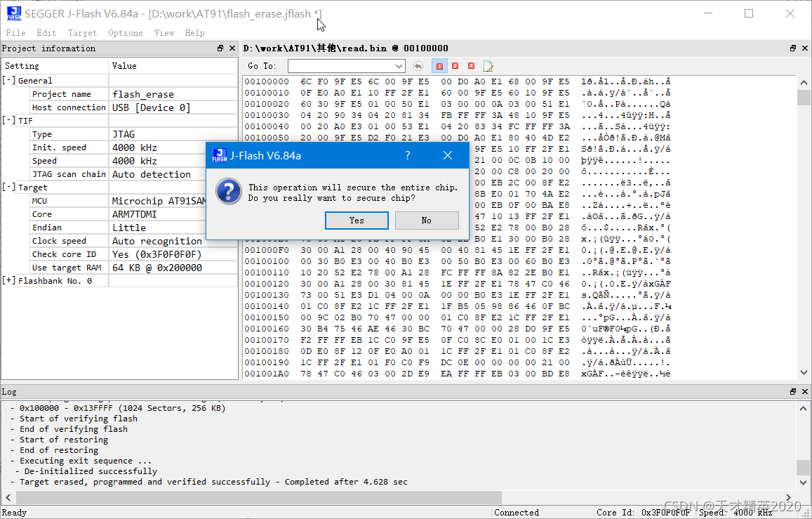Viewport: 812px width, 519px height.
Task: Click the Ready status bar text
Action: pos(14,512)
